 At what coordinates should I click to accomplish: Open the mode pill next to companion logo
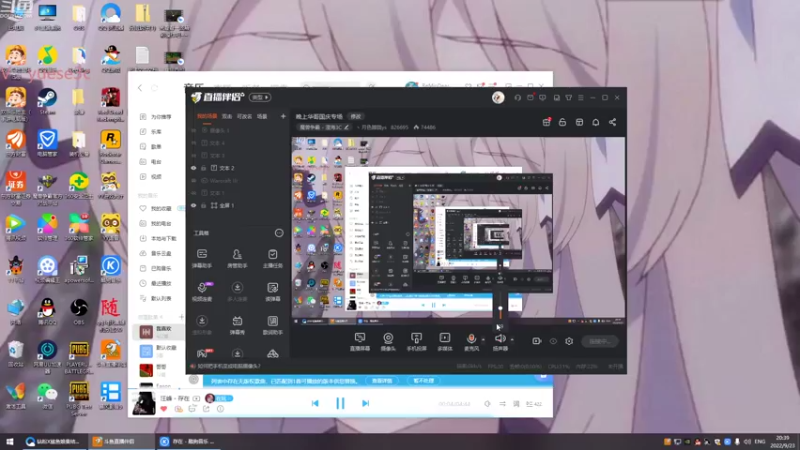click(260, 97)
